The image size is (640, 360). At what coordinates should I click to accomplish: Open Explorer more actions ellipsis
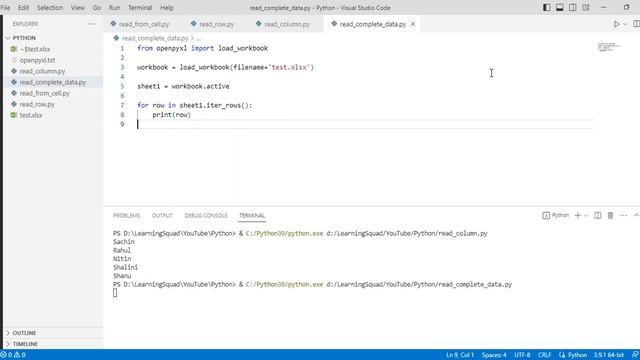92,24
